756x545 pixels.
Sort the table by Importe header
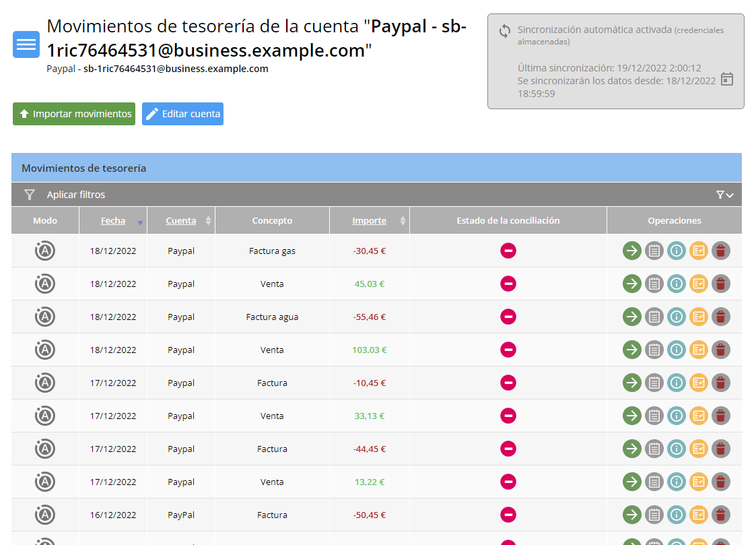point(369,221)
